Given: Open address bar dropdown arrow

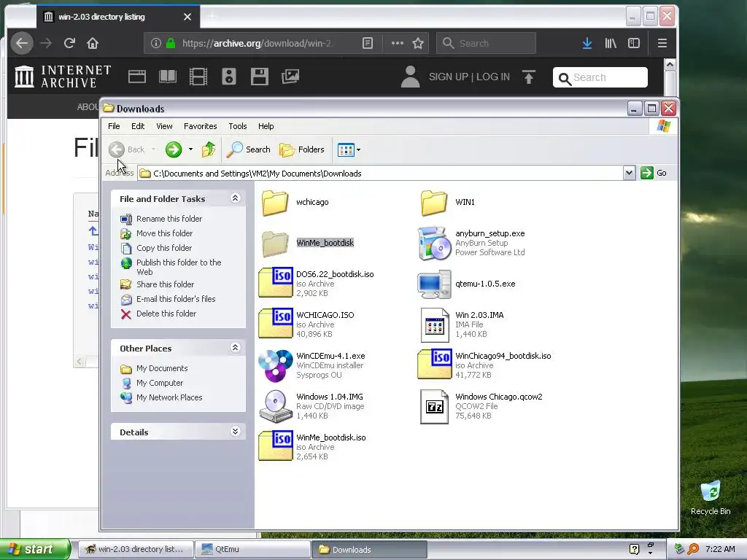Looking at the screenshot, I should (629, 173).
